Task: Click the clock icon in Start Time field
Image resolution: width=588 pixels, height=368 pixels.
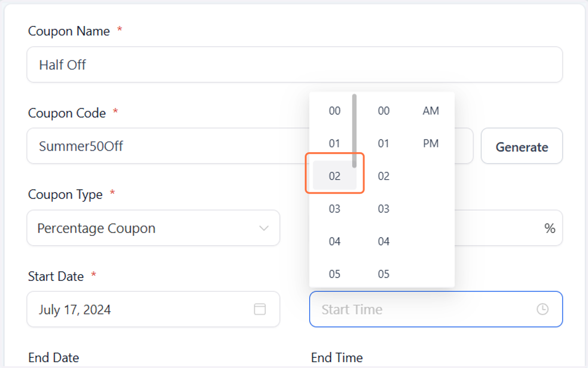Action: pyautogui.click(x=542, y=309)
